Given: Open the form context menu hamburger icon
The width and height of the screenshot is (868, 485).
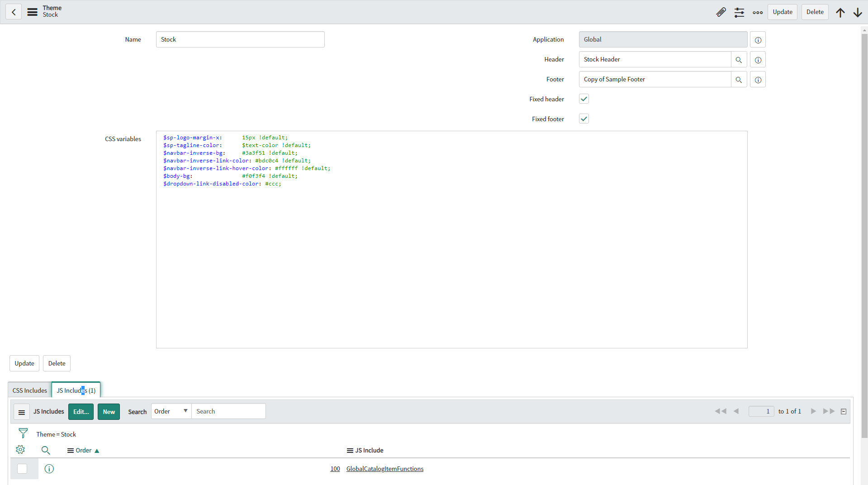Looking at the screenshot, I should [x=32, y=12].
